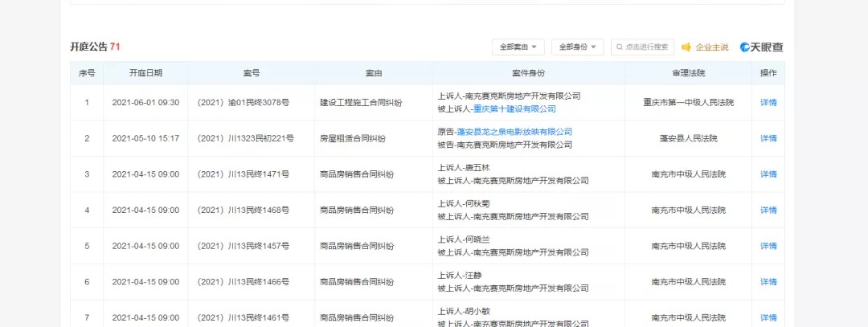Viewport: 868px width, 327px height.
Task: Click the 开庭公告 section title
Action: click(x=88, y=47)
